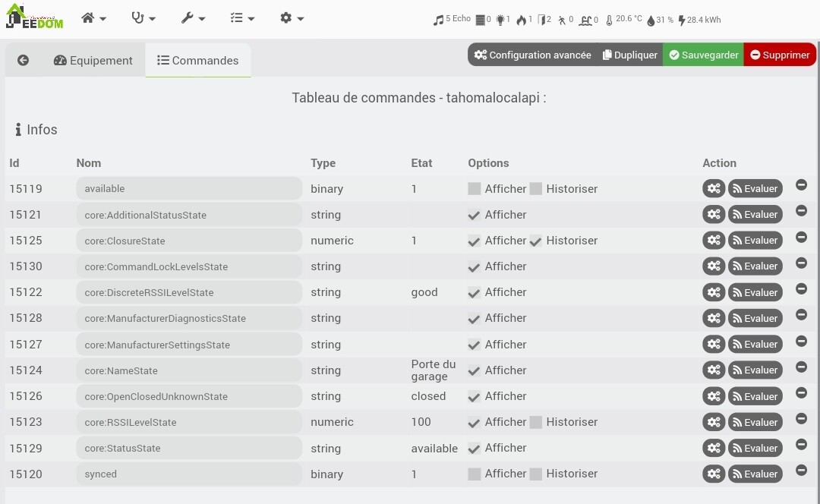
Task: Click the light bulb summary icon
Action: (500, 20)
